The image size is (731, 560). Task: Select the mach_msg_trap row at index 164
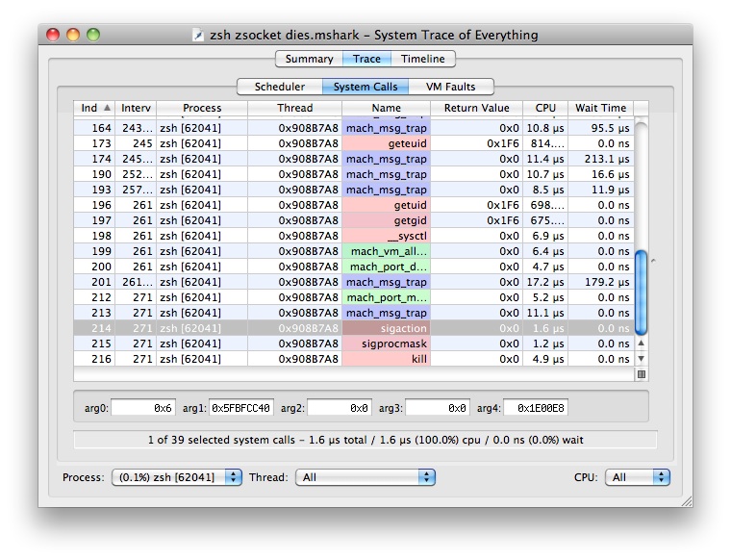354,128
